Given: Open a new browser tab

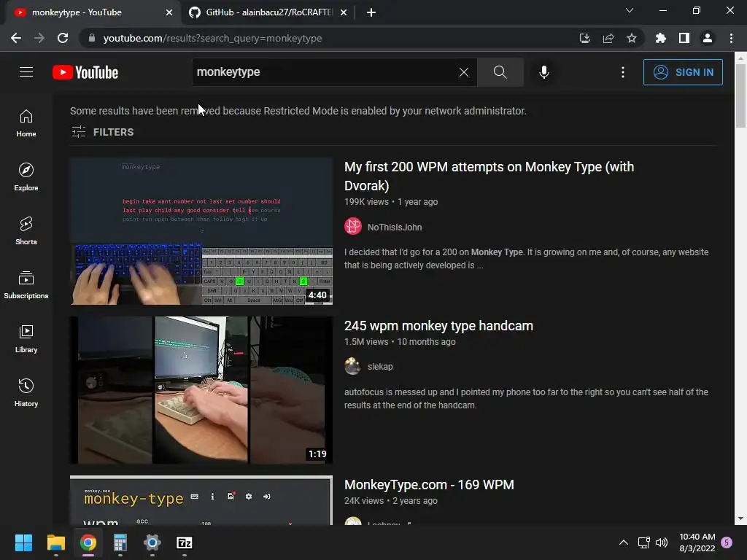Looking at the screenshot, I should point(371,12).
